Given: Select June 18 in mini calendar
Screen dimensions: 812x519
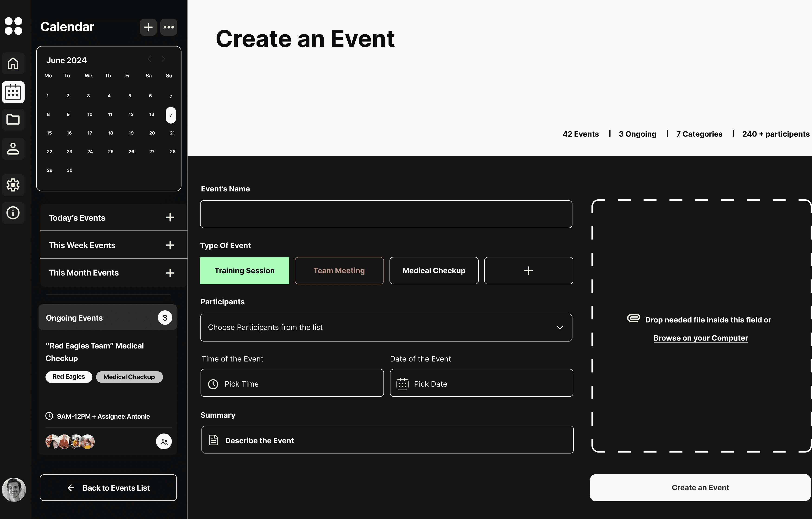Looking at the screenshot, I should point(110,133).
